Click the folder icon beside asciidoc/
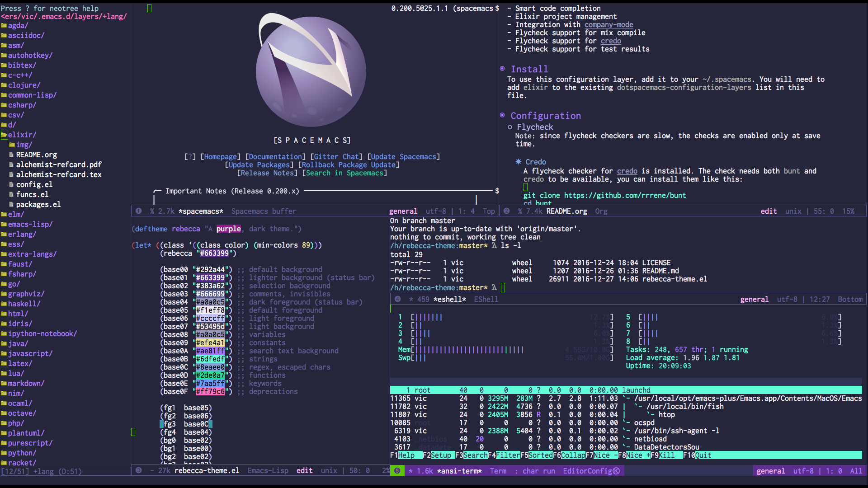868x488 pixels. (x=4, y=36)
